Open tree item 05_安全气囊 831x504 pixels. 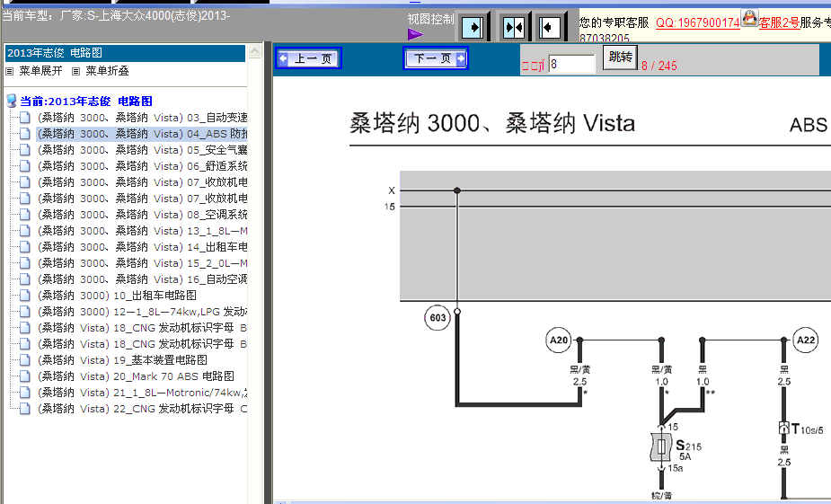(x=142, y=150)
